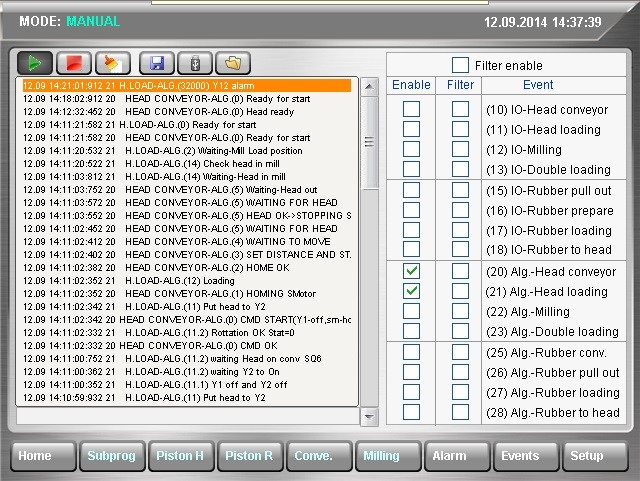Open the Subprog screen

pyautogui.click(x=112, y=456)
